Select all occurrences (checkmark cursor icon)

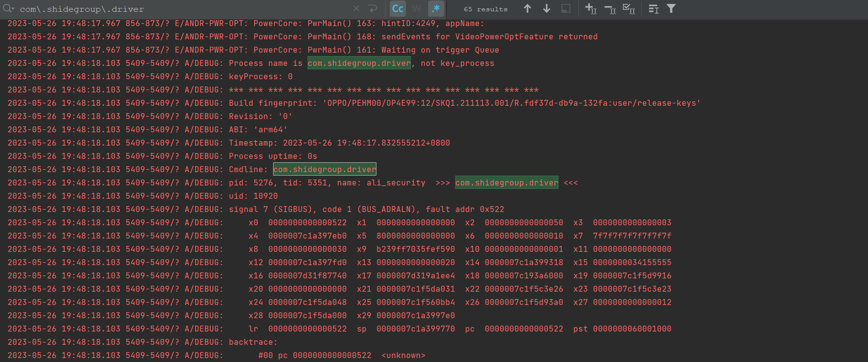click(x=629, y=9)
